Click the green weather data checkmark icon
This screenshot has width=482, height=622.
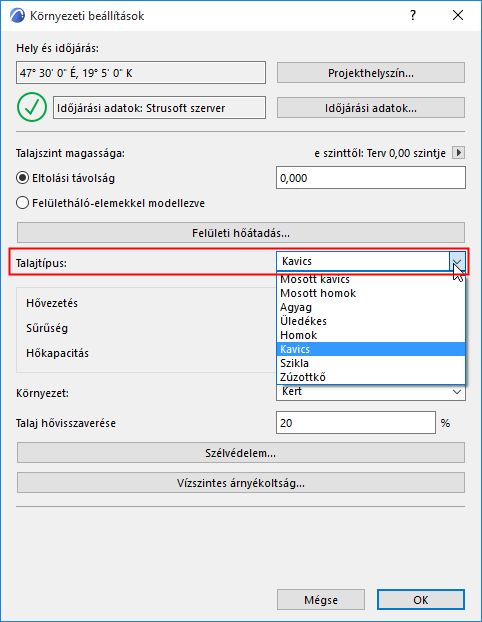[32, 107]
